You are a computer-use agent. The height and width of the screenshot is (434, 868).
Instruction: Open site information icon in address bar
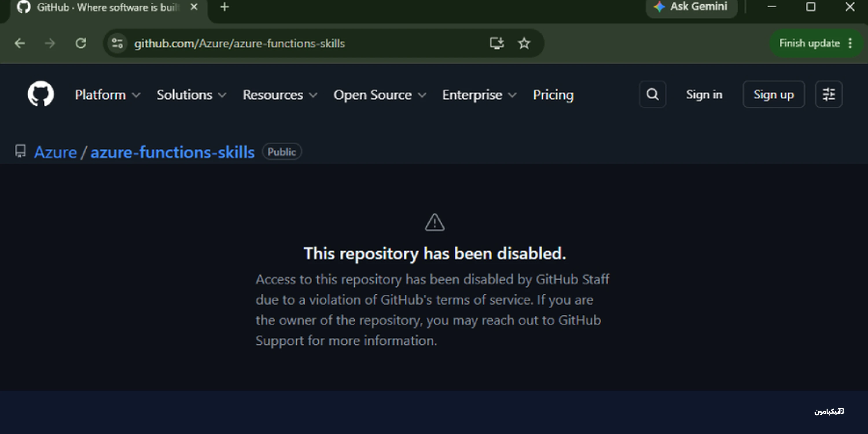tap(117, 43)
